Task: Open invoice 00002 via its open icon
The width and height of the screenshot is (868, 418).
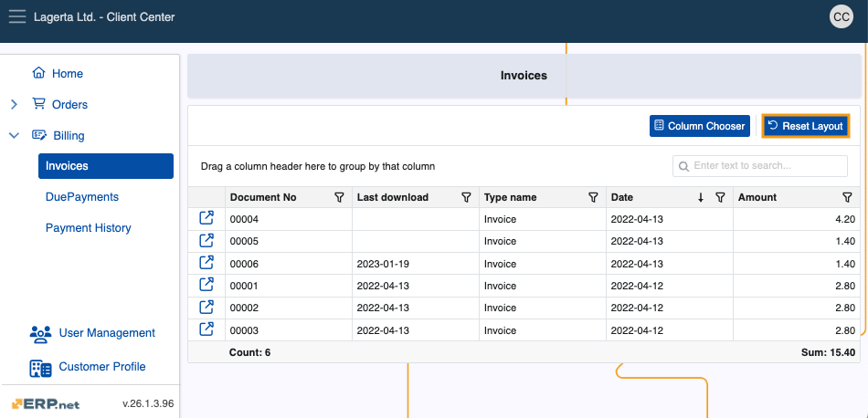Action: 206,307
